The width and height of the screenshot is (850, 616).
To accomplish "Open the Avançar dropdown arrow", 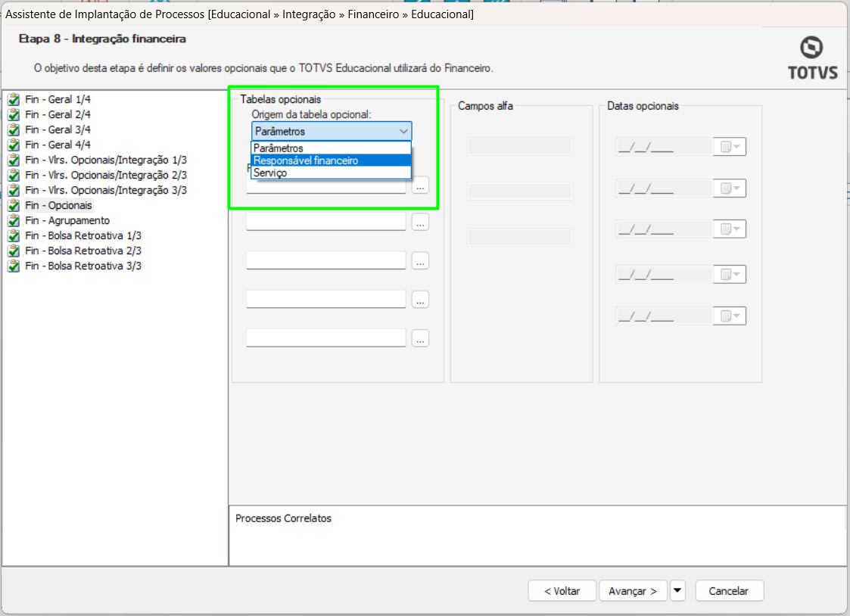I will coord(677,590).
